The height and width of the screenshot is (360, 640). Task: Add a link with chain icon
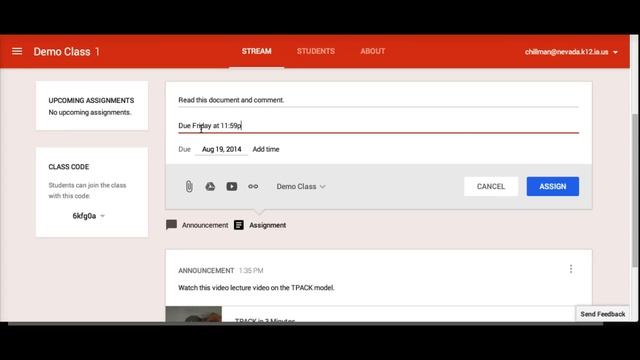[253, 187]
